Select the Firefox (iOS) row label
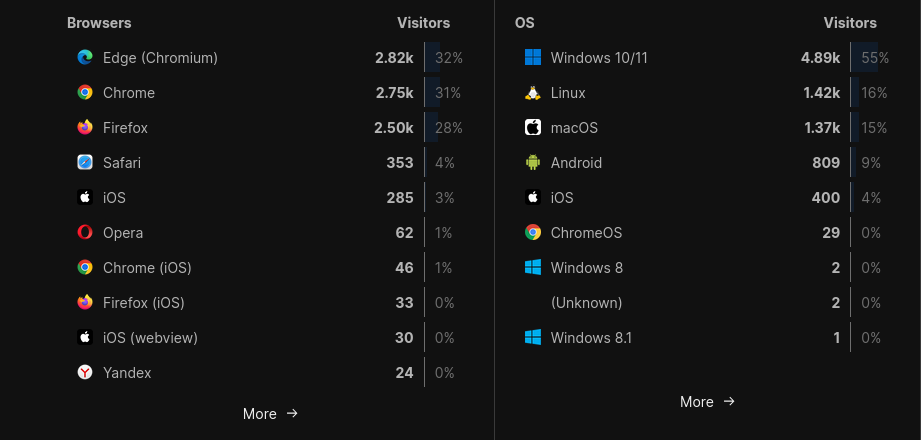 144,303
